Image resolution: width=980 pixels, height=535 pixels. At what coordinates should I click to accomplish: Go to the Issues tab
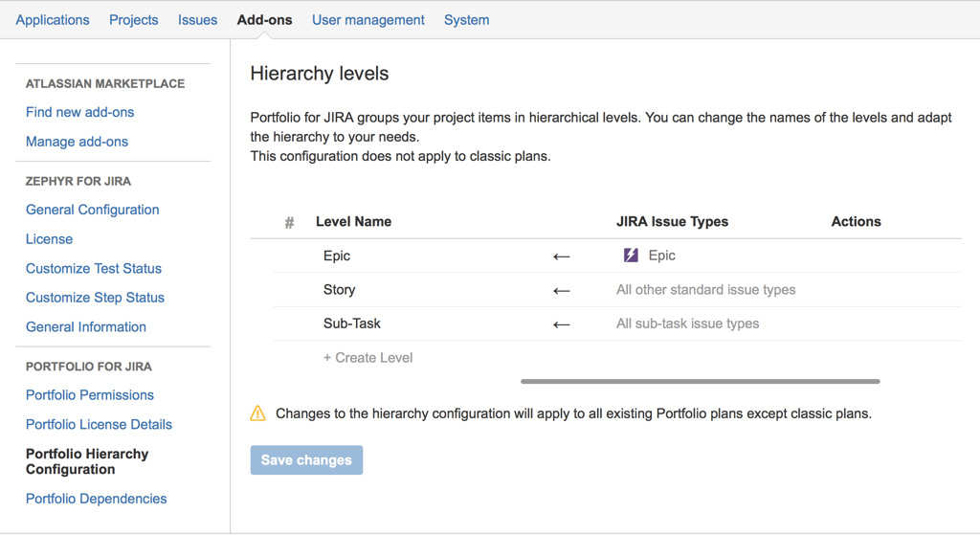pyautogui.click(x=197, y=20)
